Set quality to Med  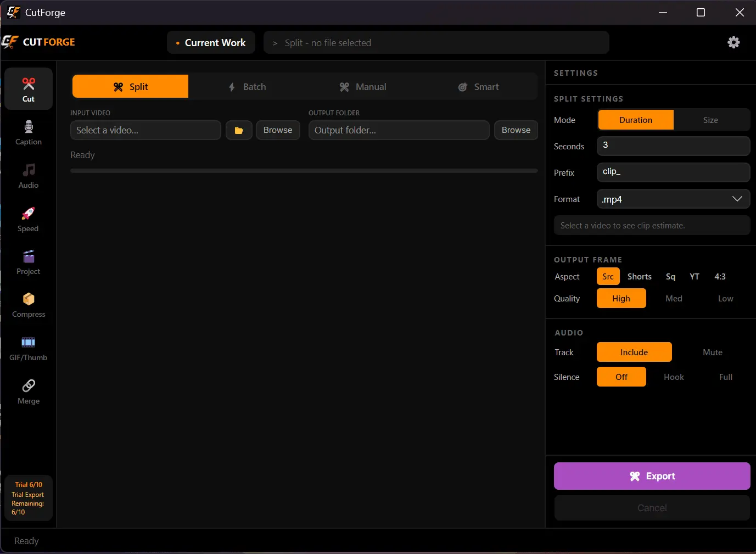(x=674, y=298)
